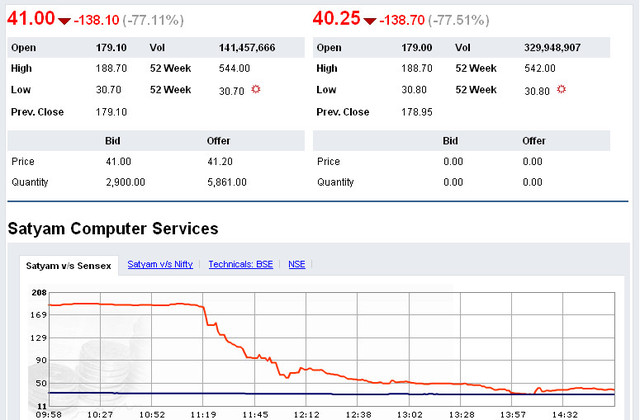
Task: Click the 208 y-axis label
Action: point(39,293)
